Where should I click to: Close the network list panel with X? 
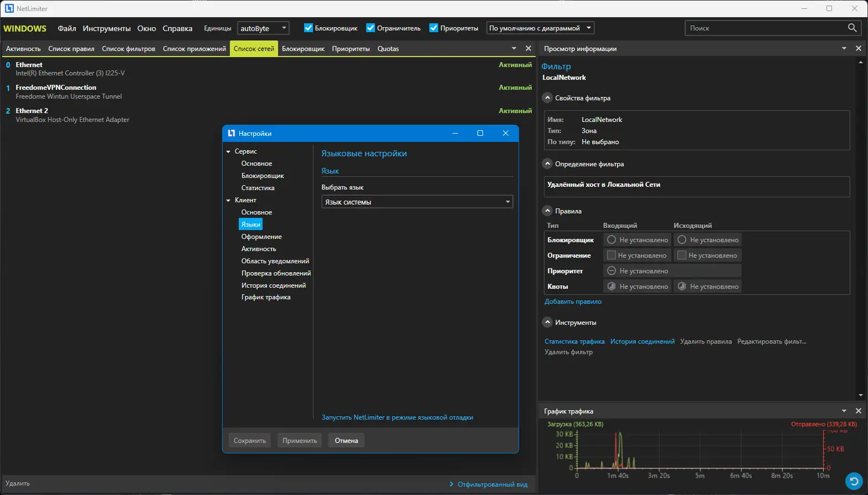[528, 49]
